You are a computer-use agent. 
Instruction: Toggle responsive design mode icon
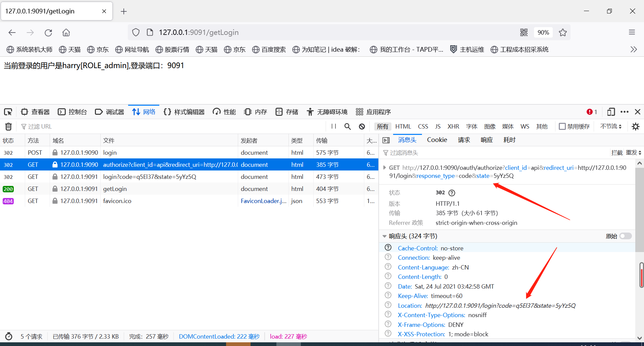click(611, 112)
